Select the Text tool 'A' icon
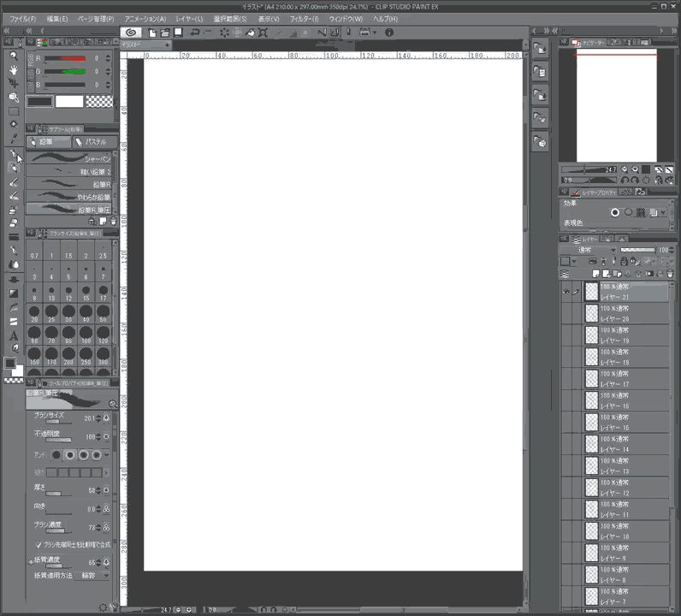Image resolution: width=681 pixels, height=616 pixels. click(14, 335)
